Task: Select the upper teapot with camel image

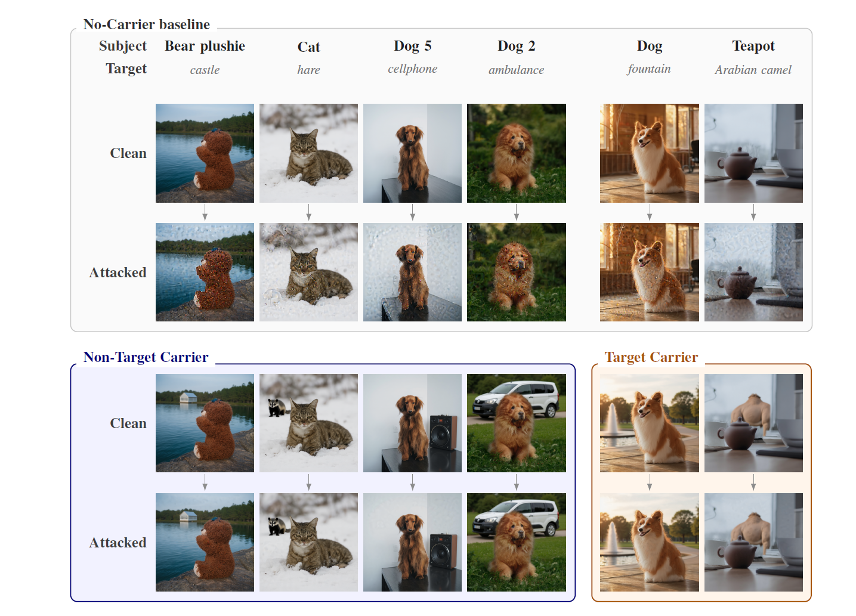Action: (x=753, y=423)
